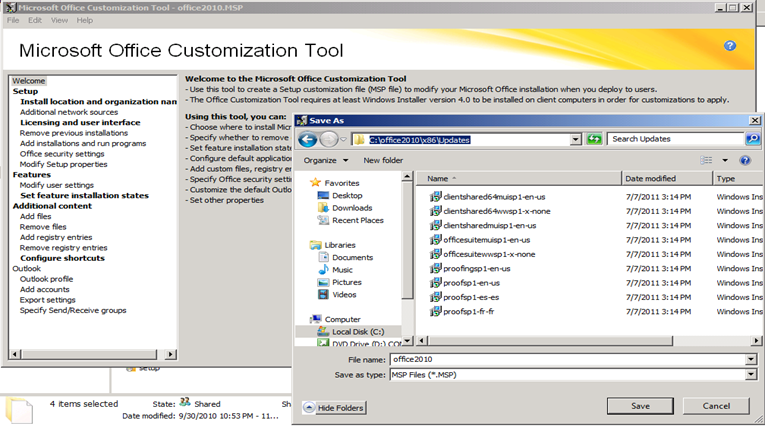Select Install location and organization name
This screenshot has width=765, height=427.
pyautogui.click(x=99, y=102)
